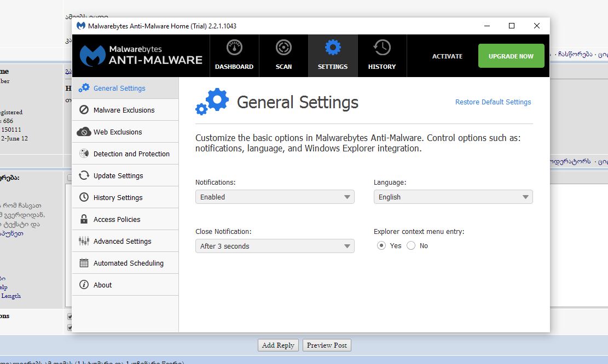This screenshot has width=608, height=364.
Task: Click the Automated Scheduling calendar icon
Action: 84,263
